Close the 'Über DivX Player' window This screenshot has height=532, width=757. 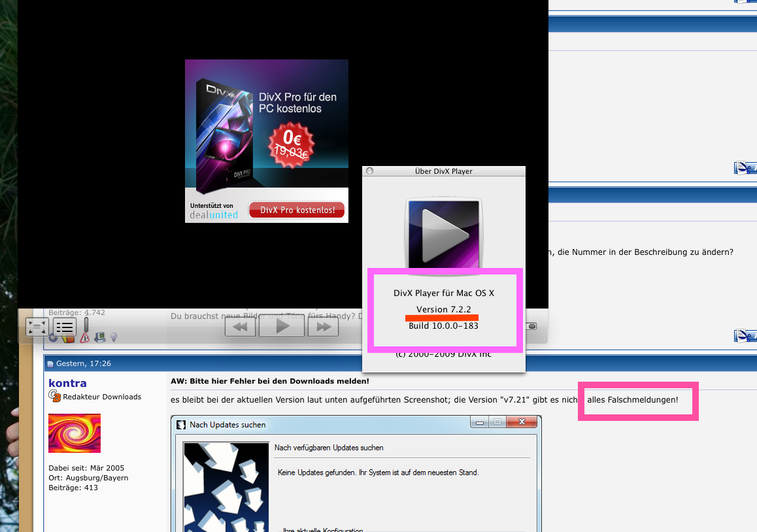click(370, 171)
